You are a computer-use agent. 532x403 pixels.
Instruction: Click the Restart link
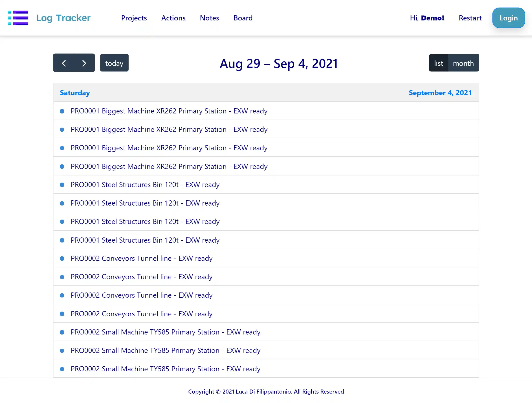tap(470, 18)
